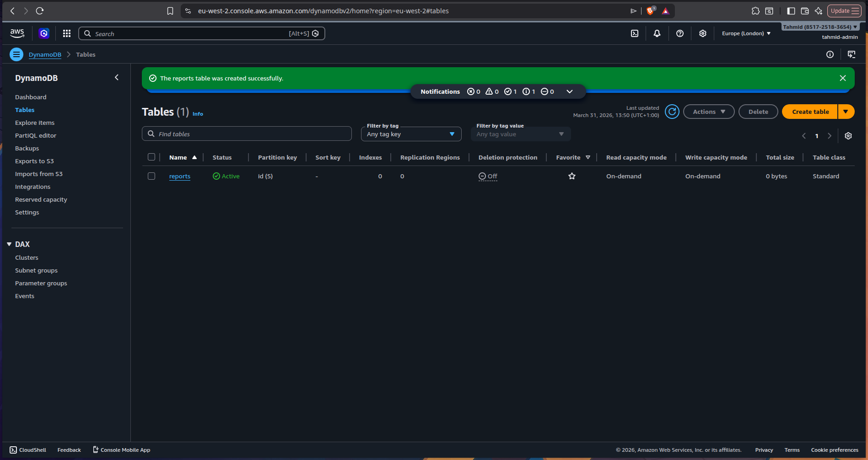Viewport: 868px width, 460px height.
Task: Open Imports from S3 in the sidebar
Action: (39, 174)
